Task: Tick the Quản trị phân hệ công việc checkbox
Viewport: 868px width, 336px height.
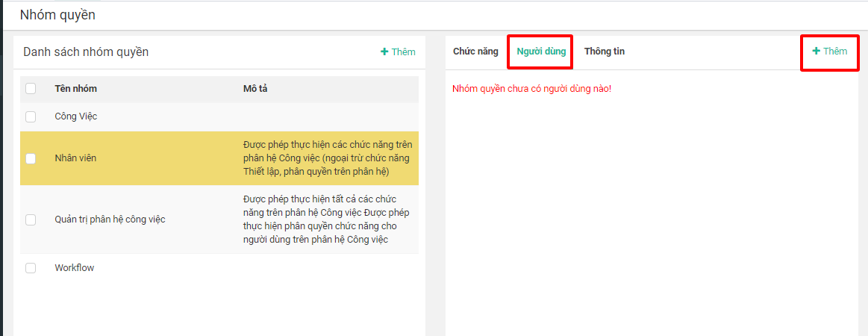Action: click(x=31, y=220)
